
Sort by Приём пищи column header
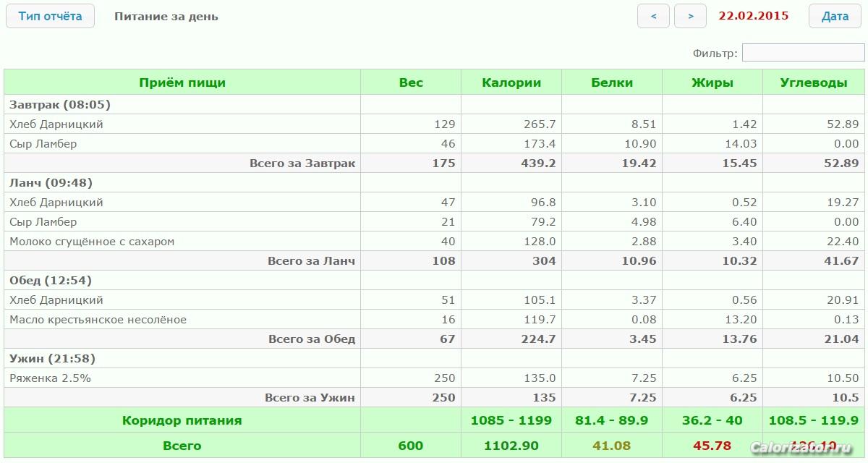pyautogui.click(x=182, y=82)
